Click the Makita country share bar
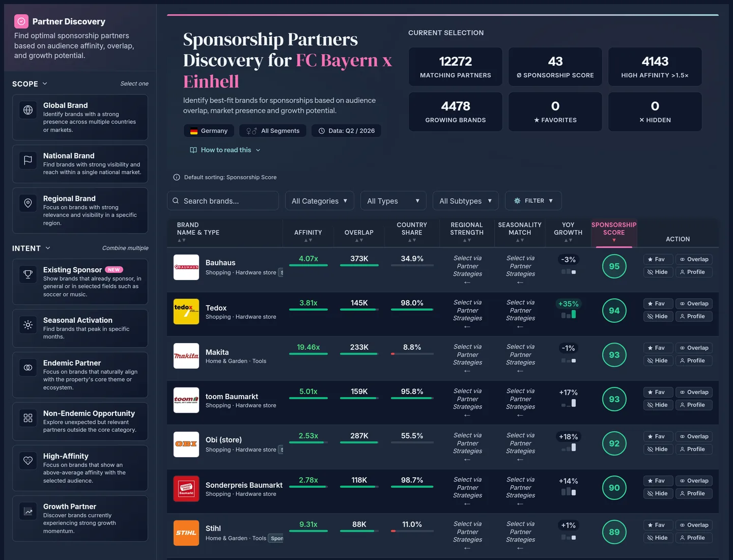This screenshot has height=560, width=733. [x=412, y=354]
